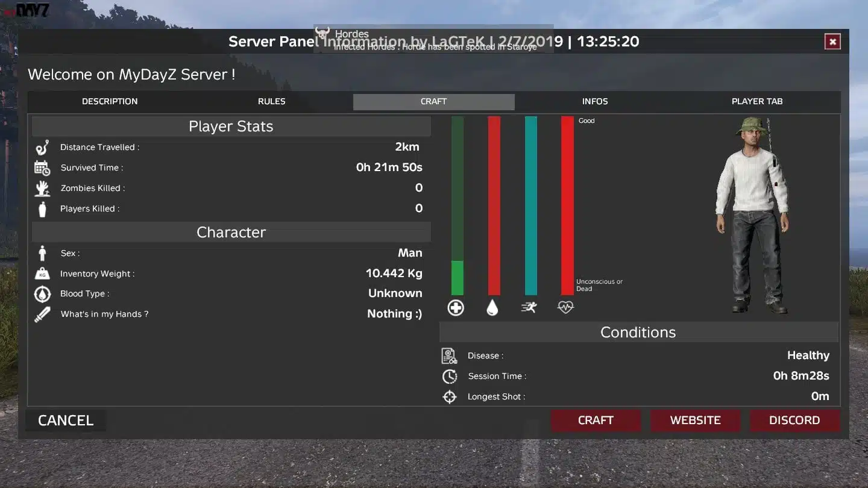The height and width of the screenshot is (488, 868).
Task: Click the red heart condition bar
Action: point(567,205)
